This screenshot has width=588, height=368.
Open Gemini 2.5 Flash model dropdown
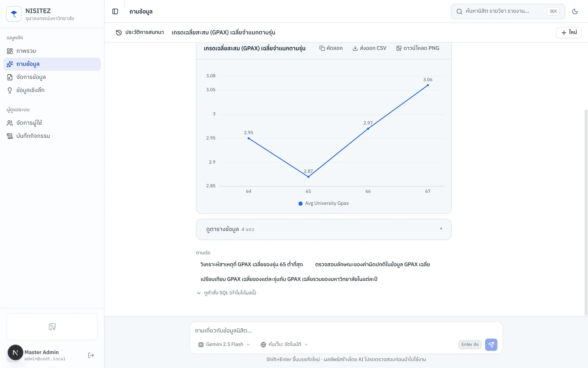pos(224,344)
